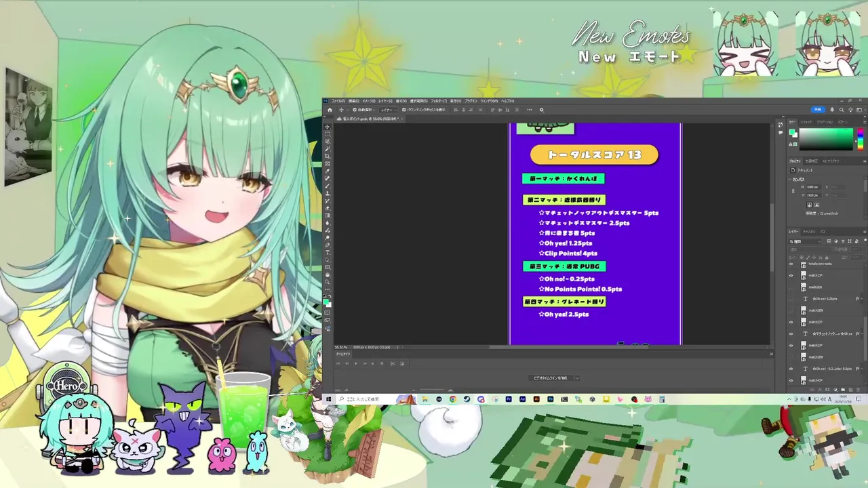Switch to the Channels tab
Screen dimensions: 868x488
click(x=809, y=232)
